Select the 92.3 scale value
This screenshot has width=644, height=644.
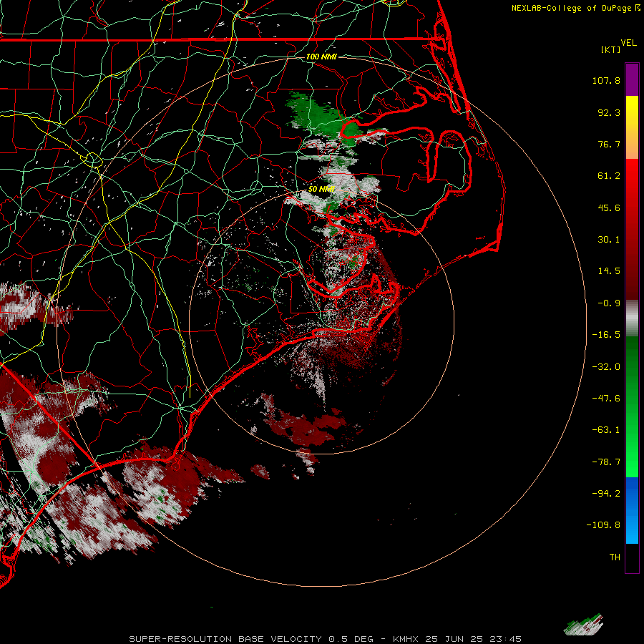point(609,112)
